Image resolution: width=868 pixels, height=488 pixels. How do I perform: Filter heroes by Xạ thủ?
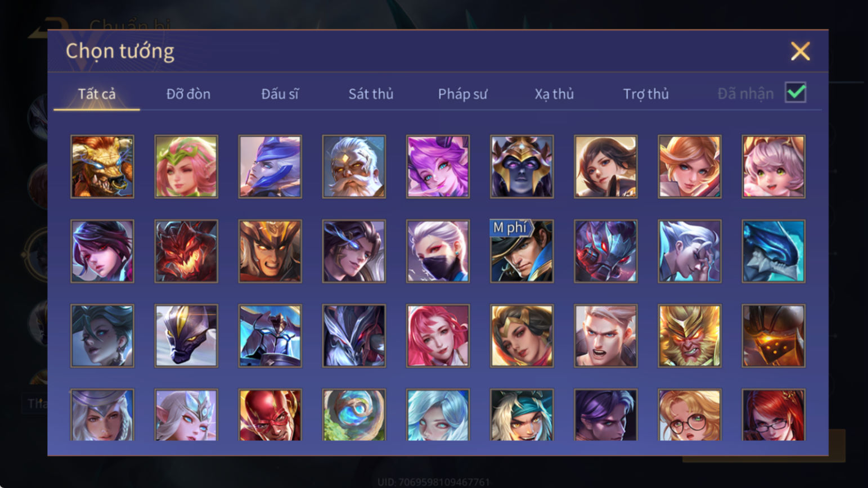pos(554,94)
